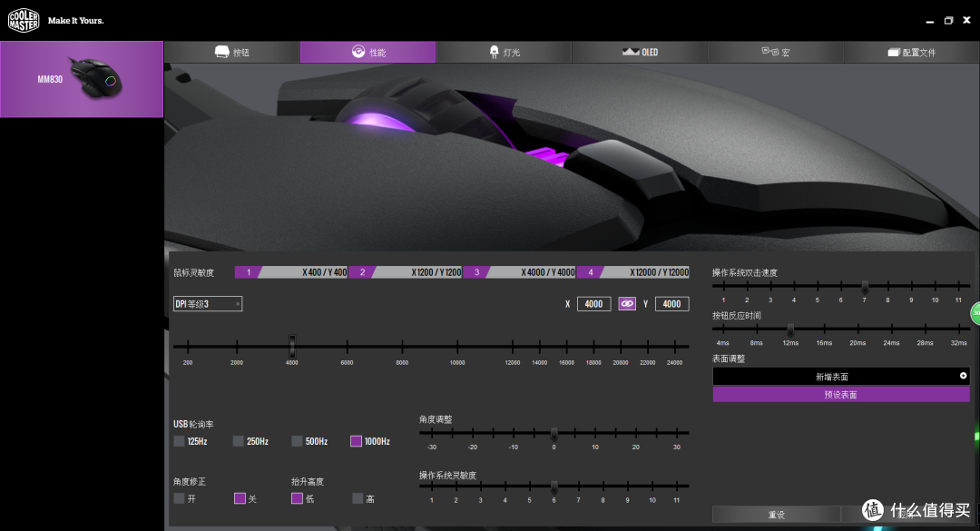Screen dimensions: 980x531
Task: Click the 配置文件 tab folder icon
Action: [x=894, y=52]
